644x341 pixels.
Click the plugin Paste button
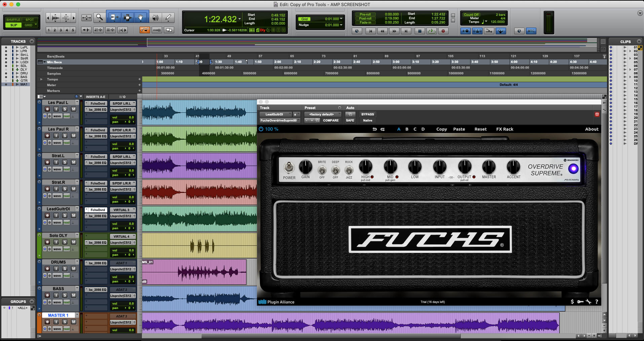(459, 129)
